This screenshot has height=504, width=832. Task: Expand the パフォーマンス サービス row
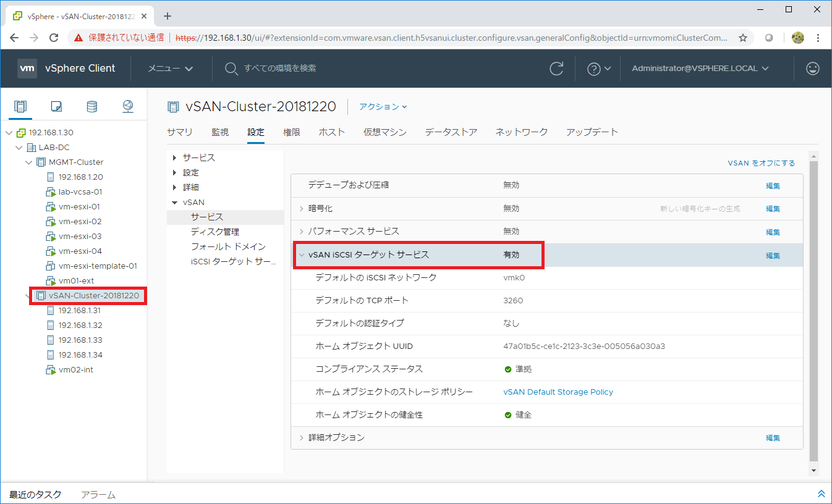click(x=302, y=232)
